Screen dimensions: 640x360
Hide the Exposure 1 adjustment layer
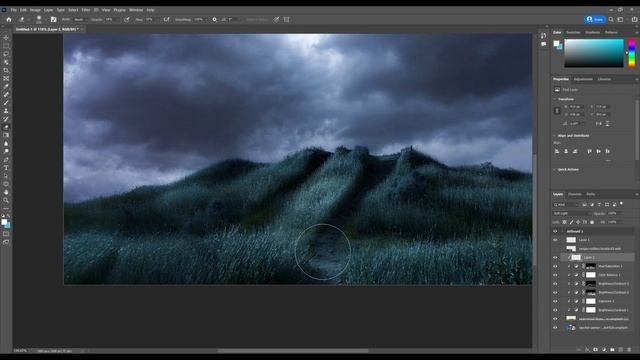pyautogui.click(x=555, y=301)
